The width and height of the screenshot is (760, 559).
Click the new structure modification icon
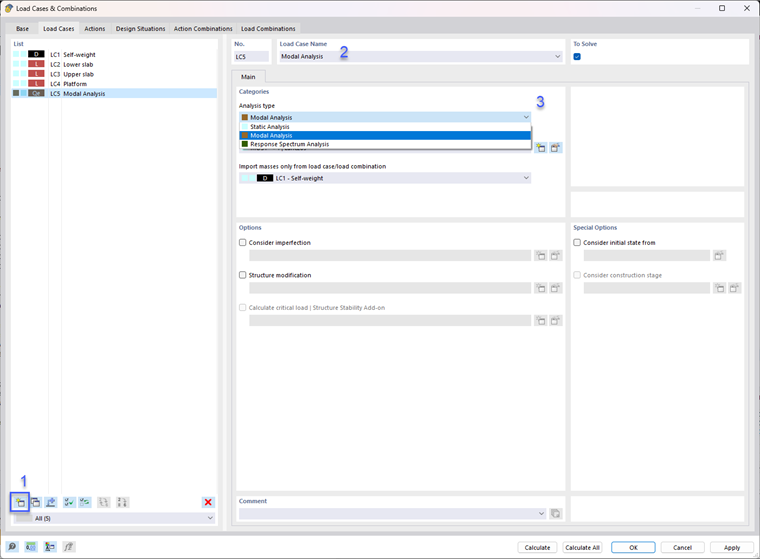[541, 288]
